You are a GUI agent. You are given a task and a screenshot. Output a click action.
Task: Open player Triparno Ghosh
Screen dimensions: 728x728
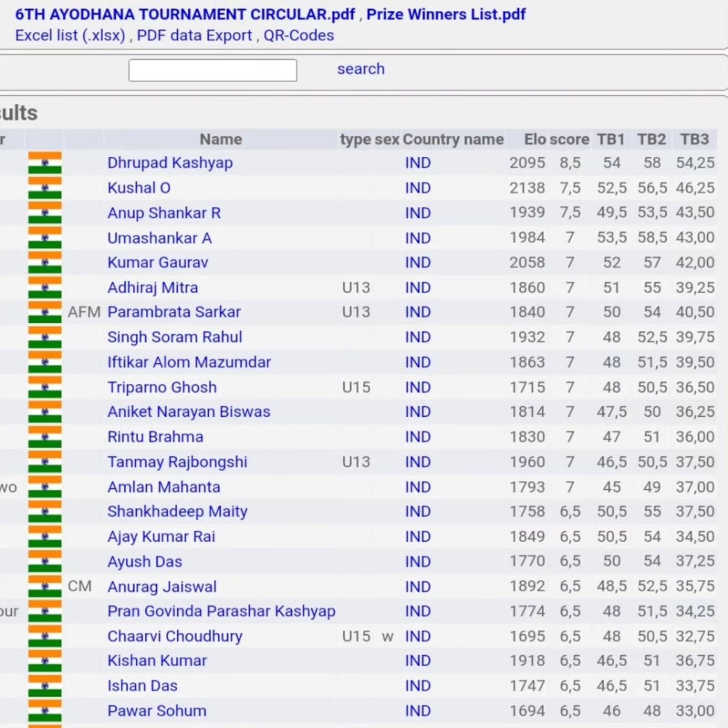coord(162,387)
